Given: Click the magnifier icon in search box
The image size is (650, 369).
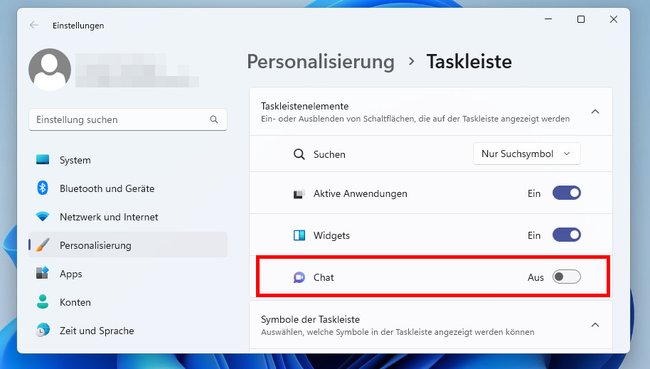Looking at the screenshot, I should (214, 119).
